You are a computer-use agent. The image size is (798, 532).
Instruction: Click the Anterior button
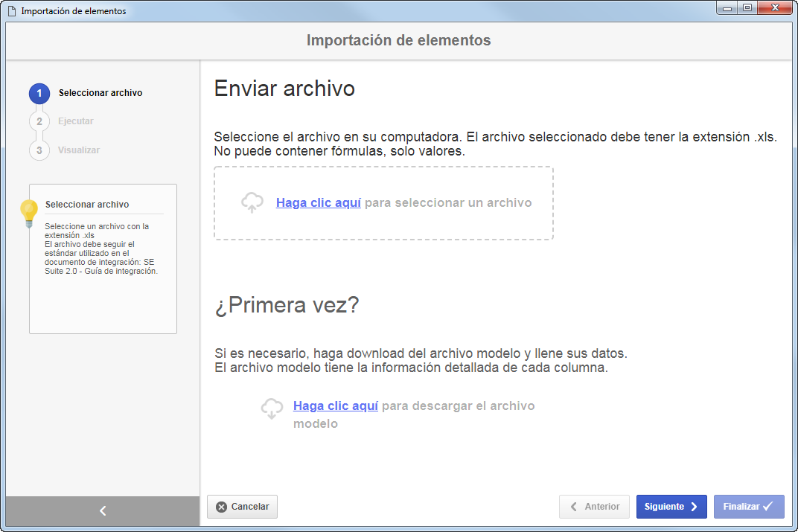595,507
